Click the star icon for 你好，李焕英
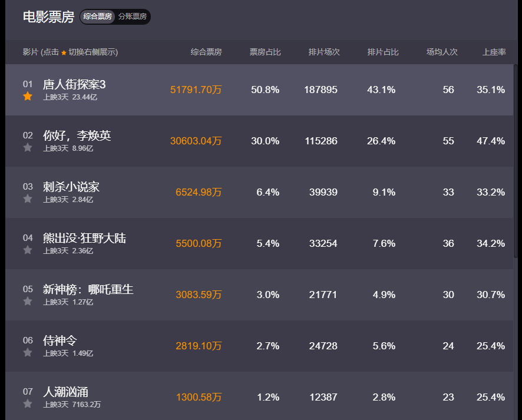Viewport: 522px width, 420px height. pyautogui.click(x=28, y=148)
